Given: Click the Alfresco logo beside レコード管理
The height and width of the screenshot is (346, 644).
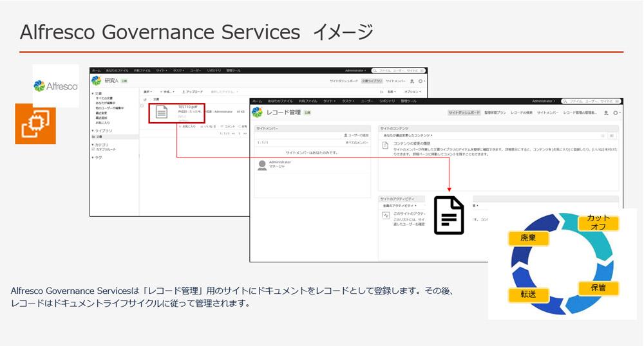Looking at the screenshot, I should point(257,113).
